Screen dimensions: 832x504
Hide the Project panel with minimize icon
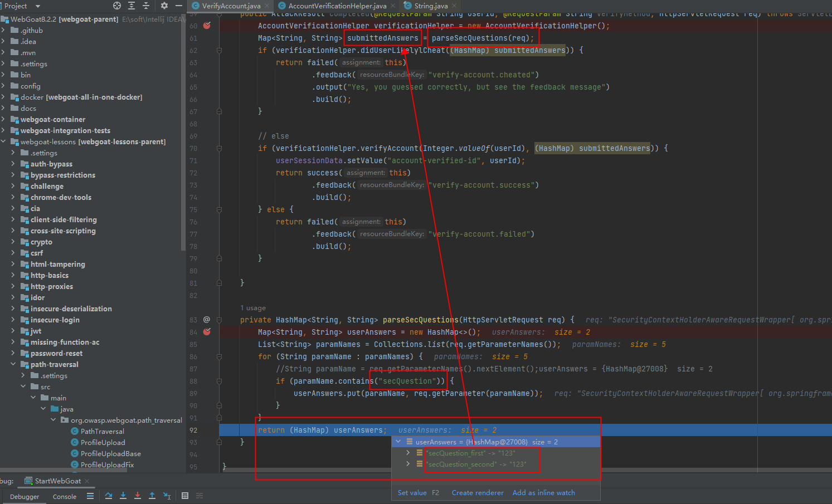click(179, 6)
